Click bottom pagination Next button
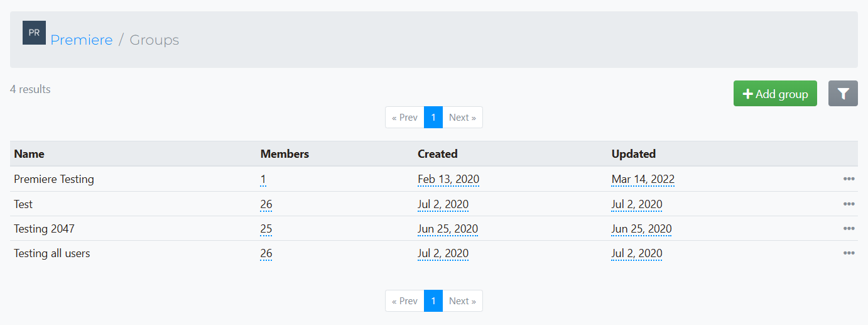The image size is (868, 325). coord(462,301)
